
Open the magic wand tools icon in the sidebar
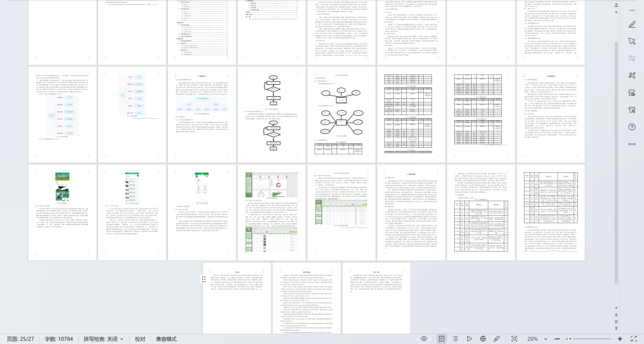(631, 75)
